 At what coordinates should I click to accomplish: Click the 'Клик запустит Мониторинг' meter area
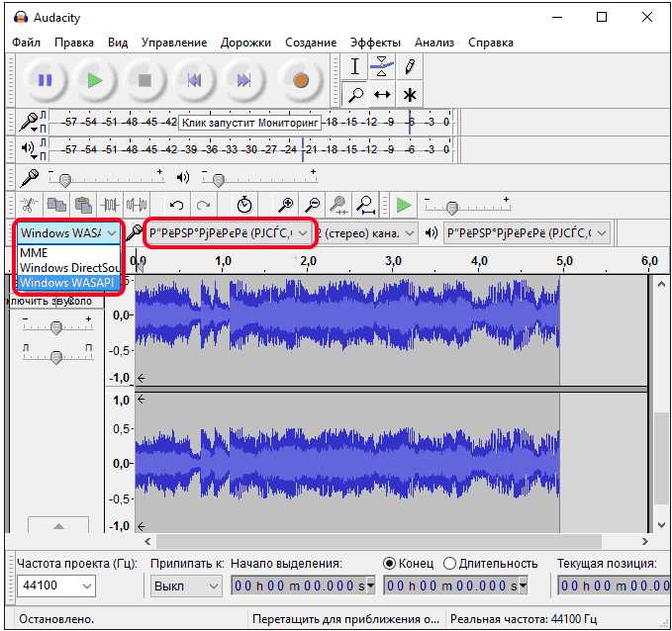[x=249, y=123]
